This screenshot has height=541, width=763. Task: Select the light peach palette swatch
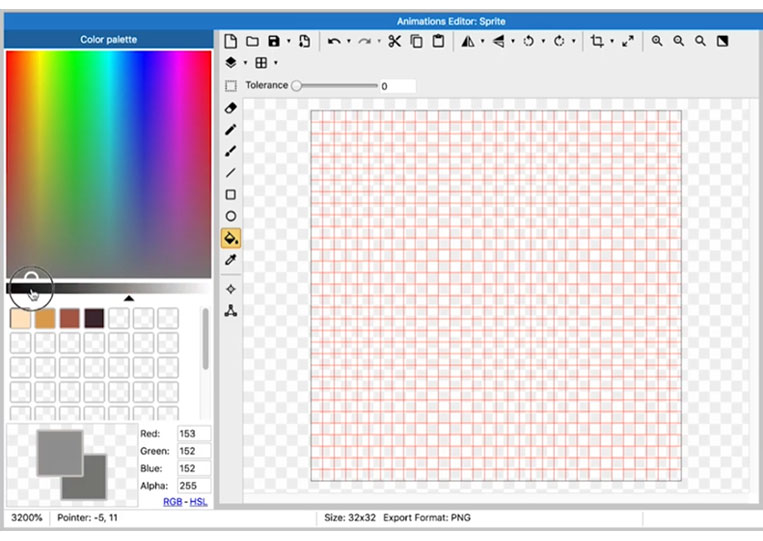pos(20,319)
